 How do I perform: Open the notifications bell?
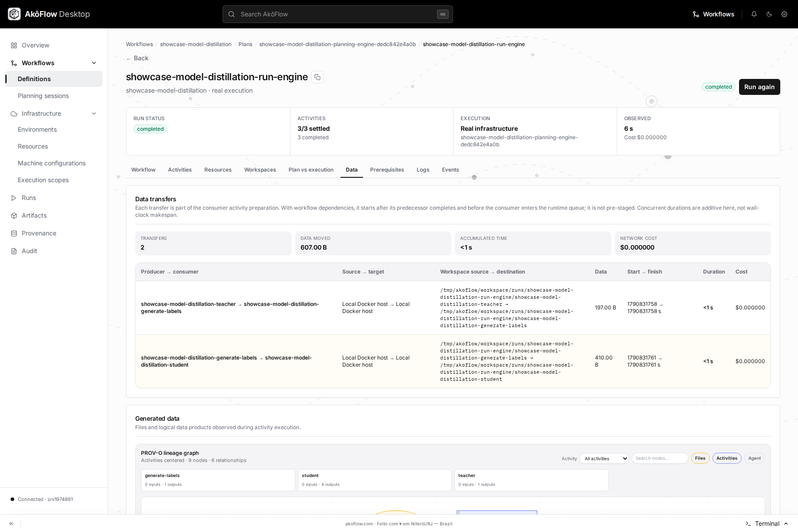click(754, 14)
